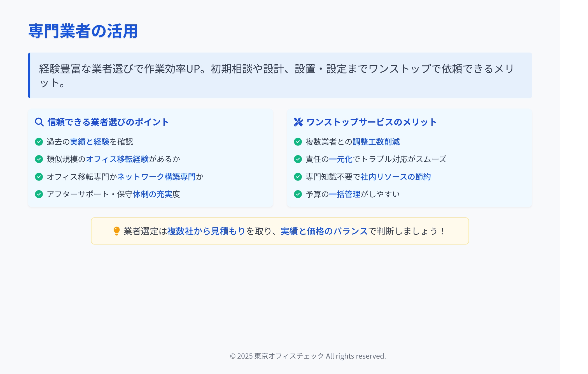This screenshot has height=374, width=588.
Task: Click the green check beside 予算の一括管理
Action: [298, 194]
